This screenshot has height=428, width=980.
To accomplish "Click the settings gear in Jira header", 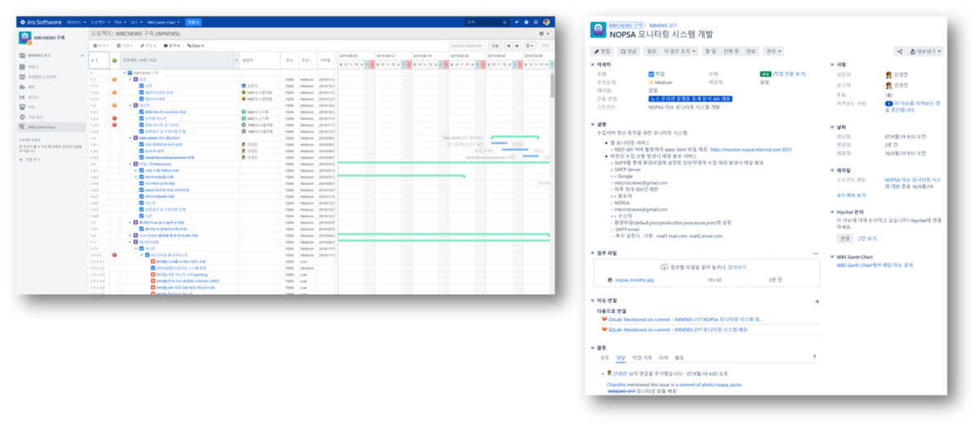I will click(536, 22).
